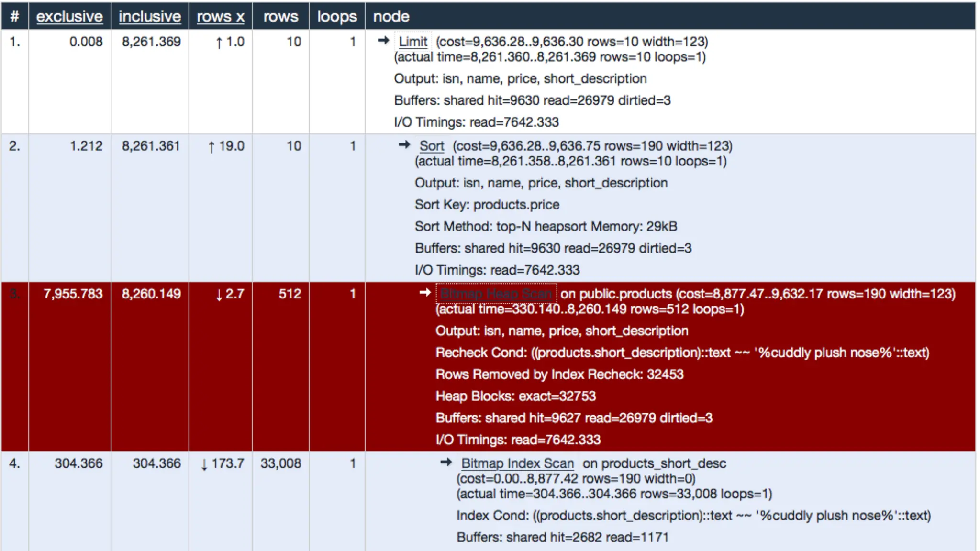Image resolution: width=980 pixels, height=551 pixels.
Task: Click the arrow next to Bitmap Heap Scan
Action: click(425, 293)
